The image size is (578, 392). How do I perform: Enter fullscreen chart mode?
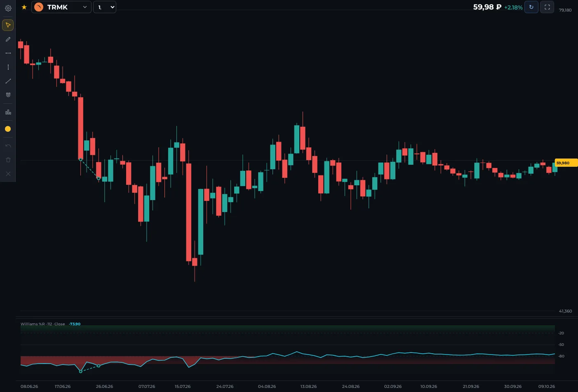coord(547,7)
